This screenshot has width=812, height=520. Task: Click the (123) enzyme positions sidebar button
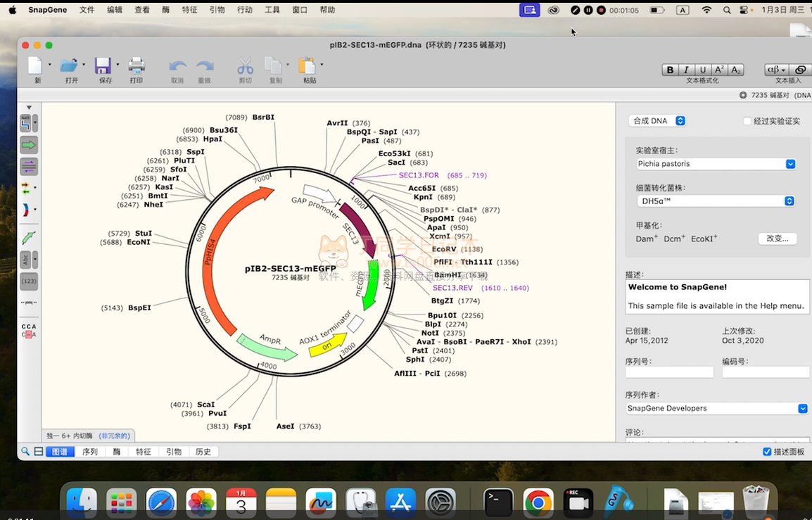(29, 281)
